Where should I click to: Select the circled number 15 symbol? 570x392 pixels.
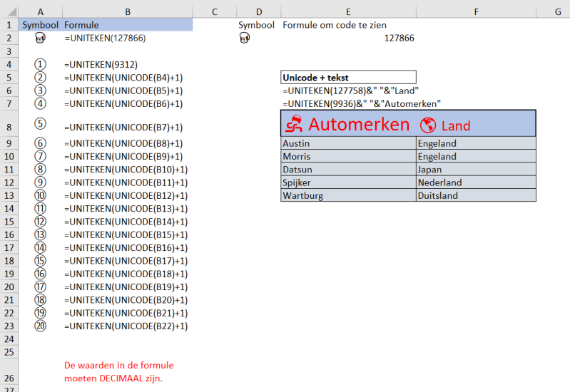point(40,261)
